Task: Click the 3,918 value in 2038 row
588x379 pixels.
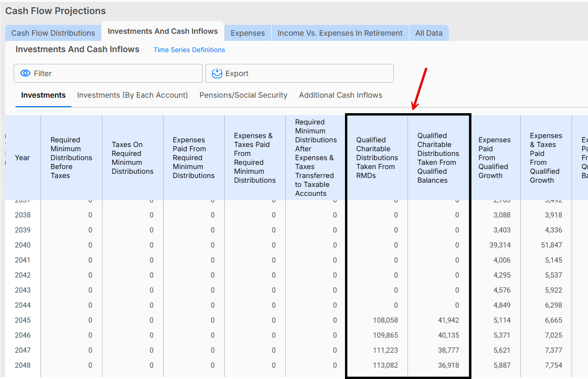Action: click(554, 215)
